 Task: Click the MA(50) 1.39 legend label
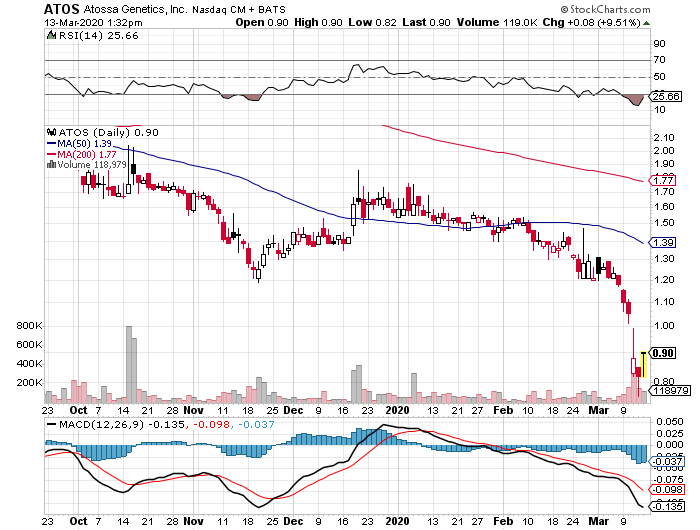click(x=84, y=144)
